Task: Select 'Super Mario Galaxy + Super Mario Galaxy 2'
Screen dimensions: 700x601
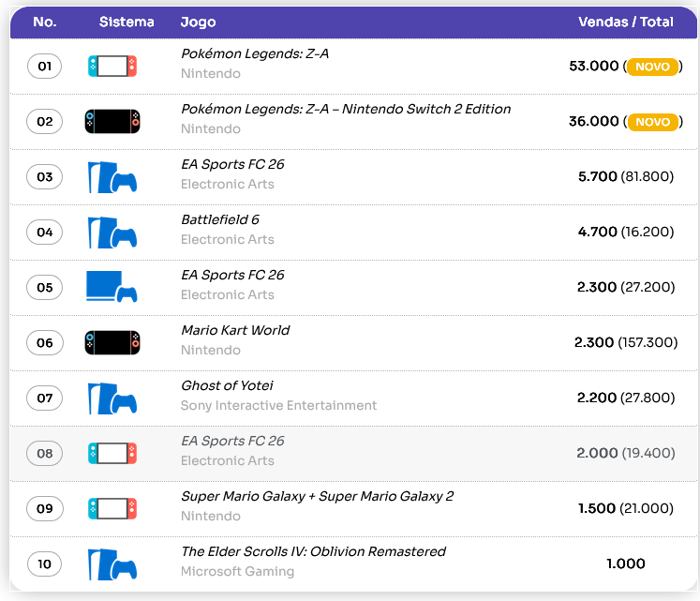Action: [x=318, y=496]
